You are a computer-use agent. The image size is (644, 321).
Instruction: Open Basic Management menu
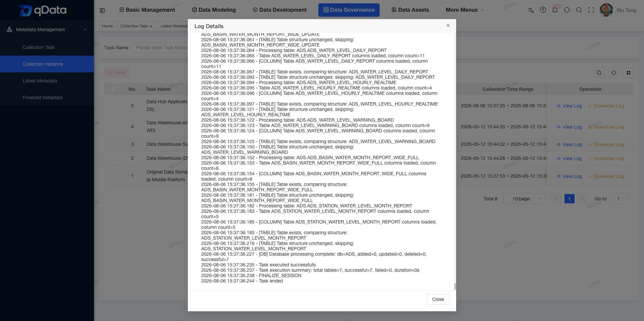(147, 10)
